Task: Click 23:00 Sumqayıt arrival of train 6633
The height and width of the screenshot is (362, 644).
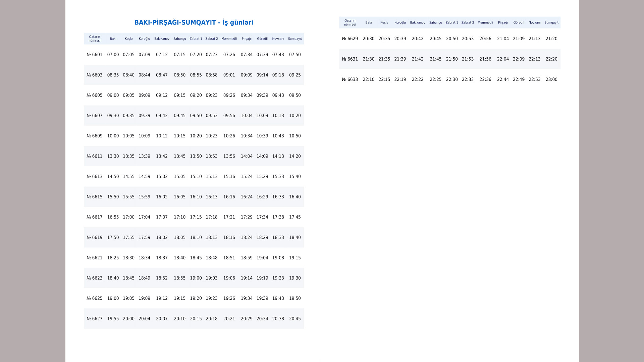Action: 551,79
